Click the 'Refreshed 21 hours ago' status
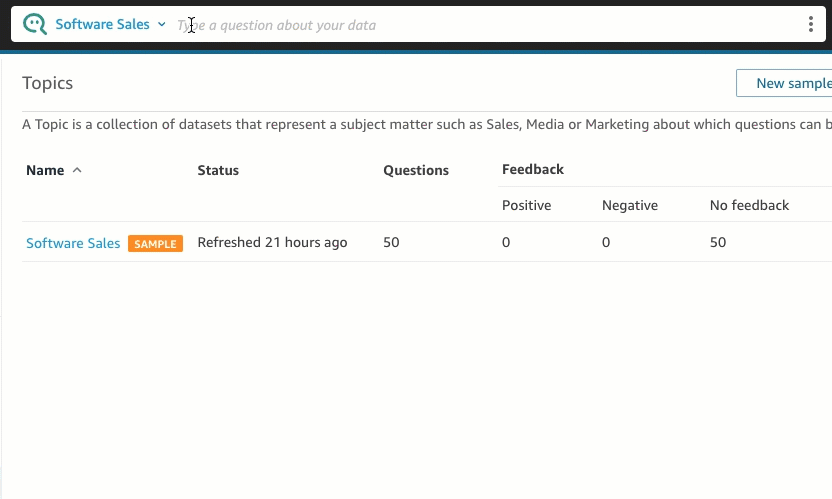The height and width of the screenshot is (499, 832). click(272, 242)
